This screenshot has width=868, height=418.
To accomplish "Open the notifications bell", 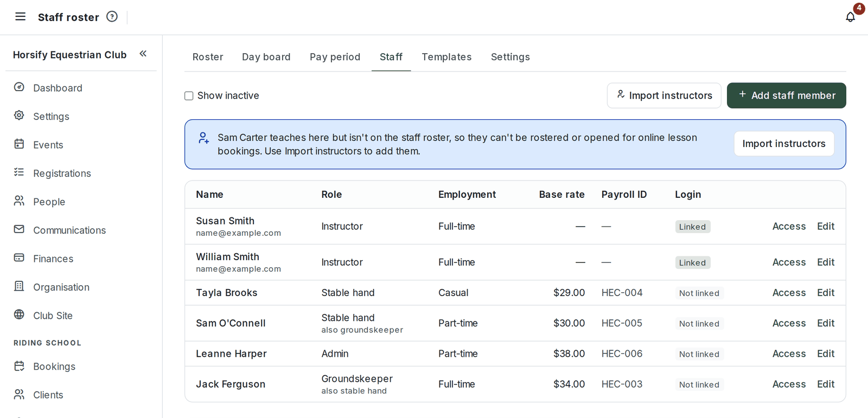I will [x=850, y=17].
